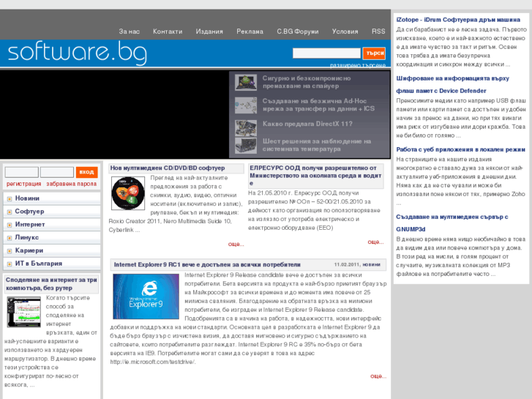This screenshot has height=399, width=532.
Task: Open the Условия menu item
Action: click(345, 31)
